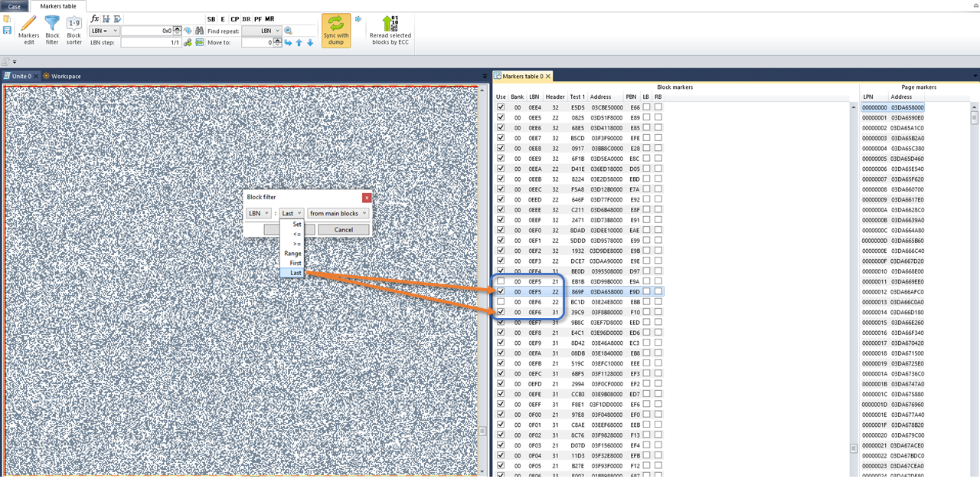This screenshot has width=980, height=479.
Task: Toggle LB checkbox in LBN 0EE4 row
Action: click(646, 107)
